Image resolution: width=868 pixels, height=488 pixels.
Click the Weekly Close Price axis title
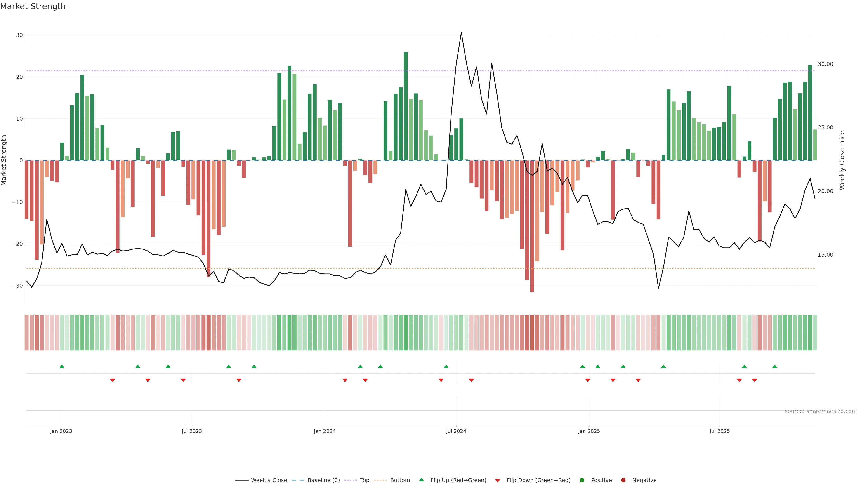(x=842, y=160)
